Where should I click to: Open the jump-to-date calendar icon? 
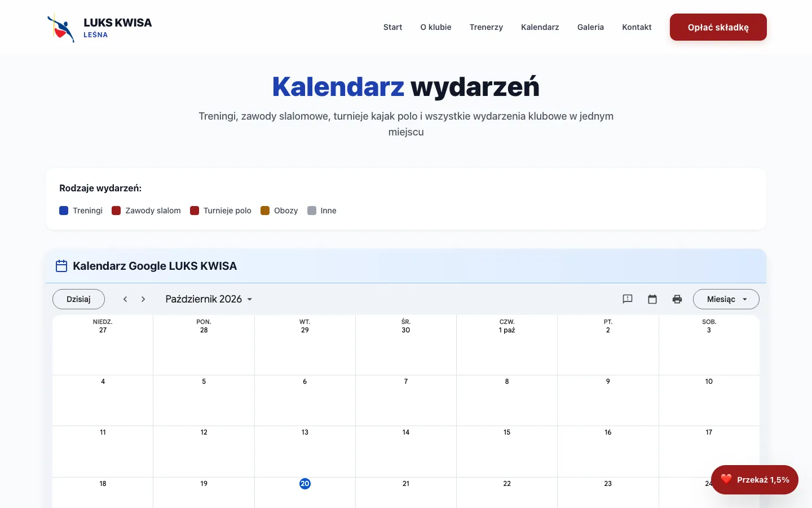[x=652, y=299]
